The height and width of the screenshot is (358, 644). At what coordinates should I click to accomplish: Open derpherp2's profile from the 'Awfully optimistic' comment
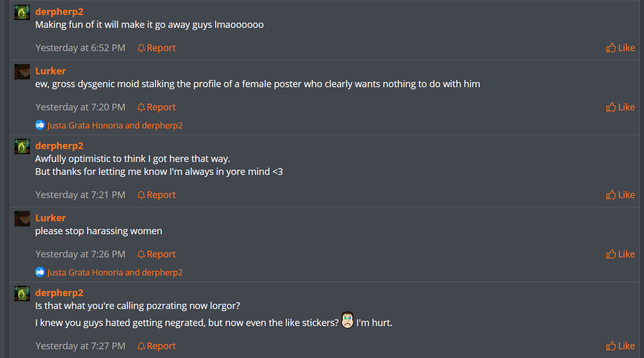pyautogui.click(x=59, y=145)
